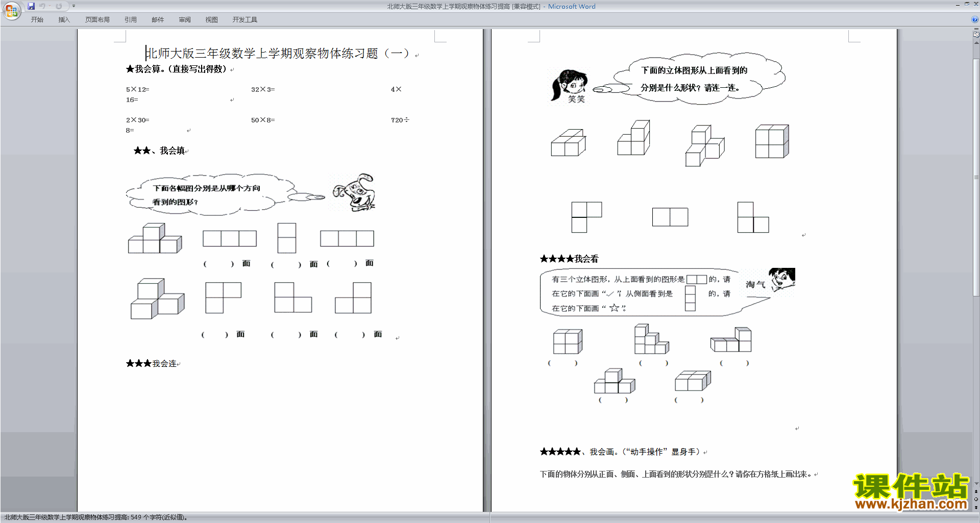Click the Undo icon
Image resolution: width=980 pixels, height=523 pixels.
point(42,6)
